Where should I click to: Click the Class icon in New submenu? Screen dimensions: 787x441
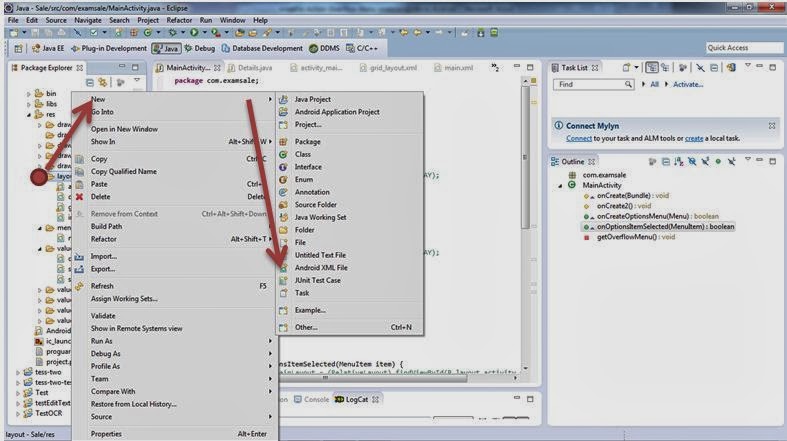(284, 155)
